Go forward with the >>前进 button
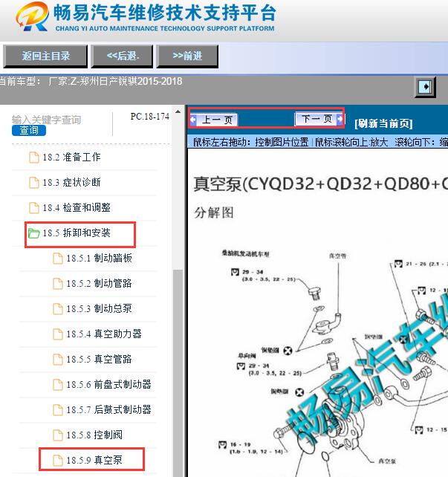Viewport: 448px width, 477px height. tap(187, 56)
